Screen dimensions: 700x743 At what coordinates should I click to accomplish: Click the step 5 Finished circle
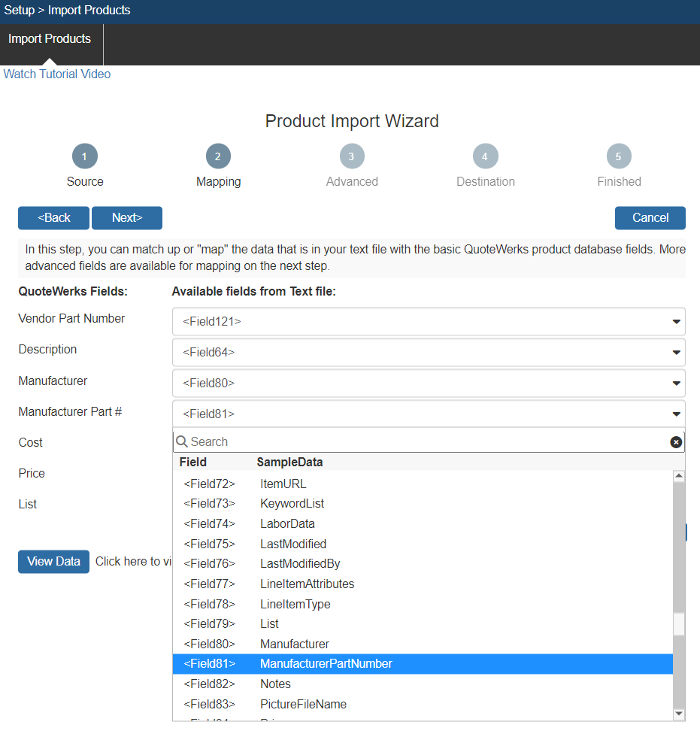(619, 156)
